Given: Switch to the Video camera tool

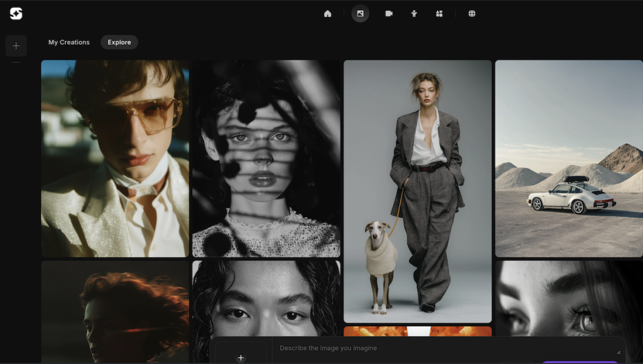Looking at the screenshot, I should (x=389, y=14).
